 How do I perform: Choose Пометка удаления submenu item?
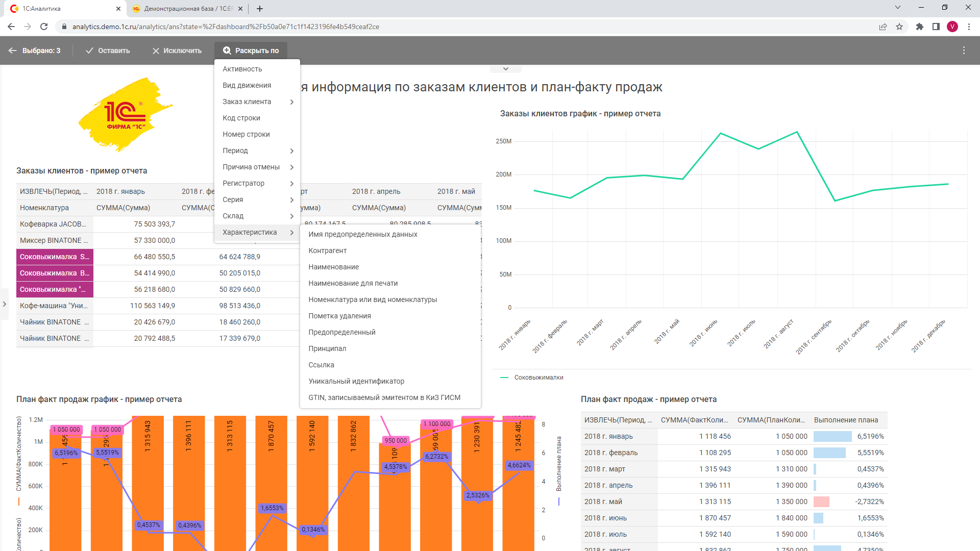[x=390, y=316]
